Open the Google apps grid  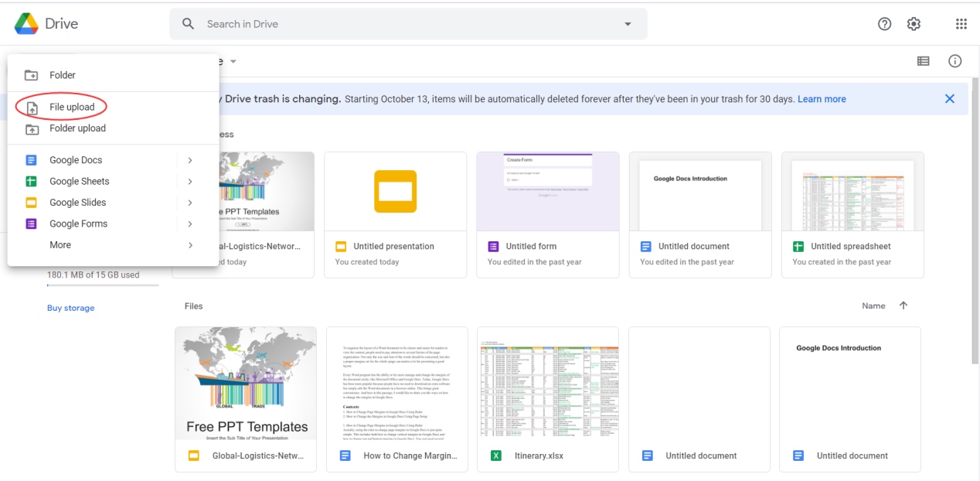[x=961, y=24]
